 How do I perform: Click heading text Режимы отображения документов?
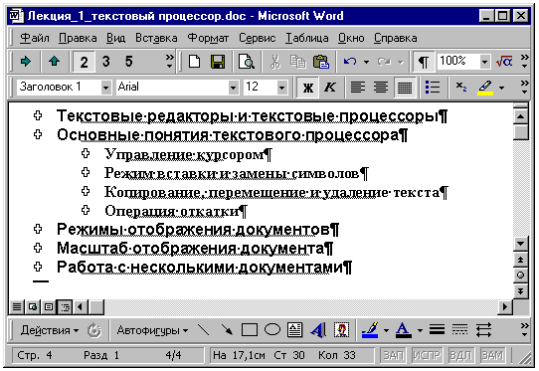pyautogui.click(x=194, y=229)
